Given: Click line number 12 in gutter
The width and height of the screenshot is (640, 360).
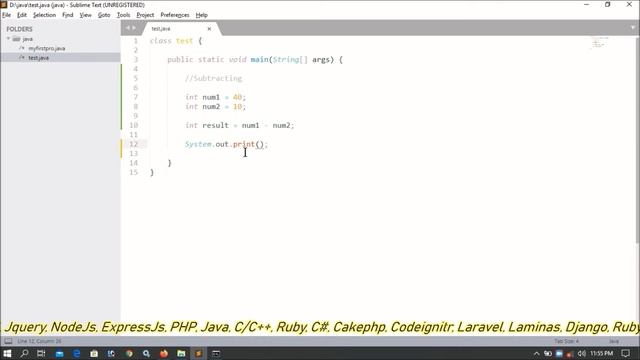Looking at the screenshot, I should [133, 144].
